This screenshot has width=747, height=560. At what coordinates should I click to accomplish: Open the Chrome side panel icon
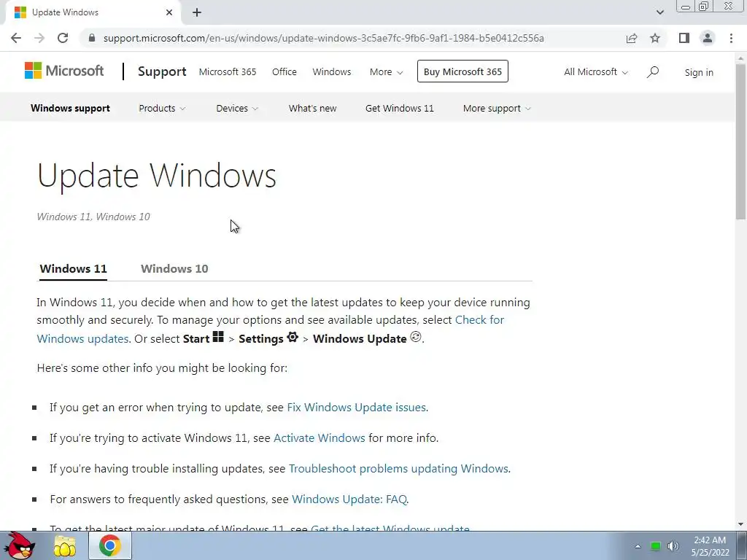[684, 38]
